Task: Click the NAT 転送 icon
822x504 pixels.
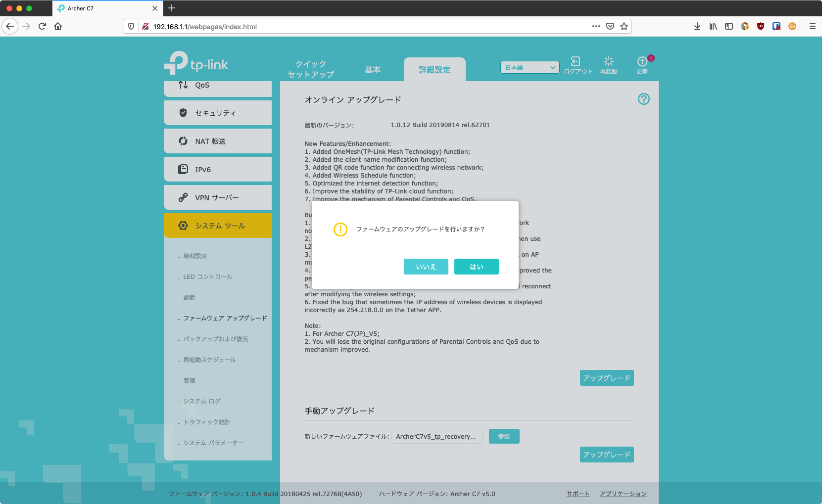Action: (x=183, y=141)
